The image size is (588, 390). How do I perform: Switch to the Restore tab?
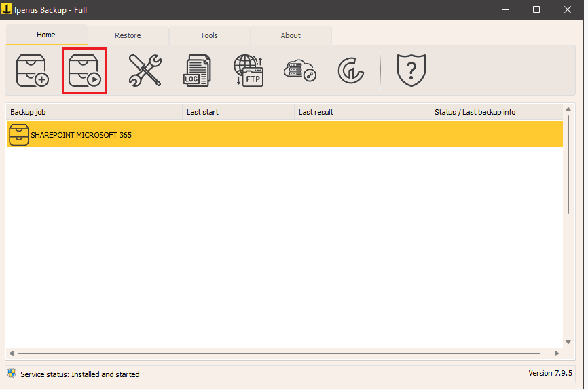coord(128,35)
